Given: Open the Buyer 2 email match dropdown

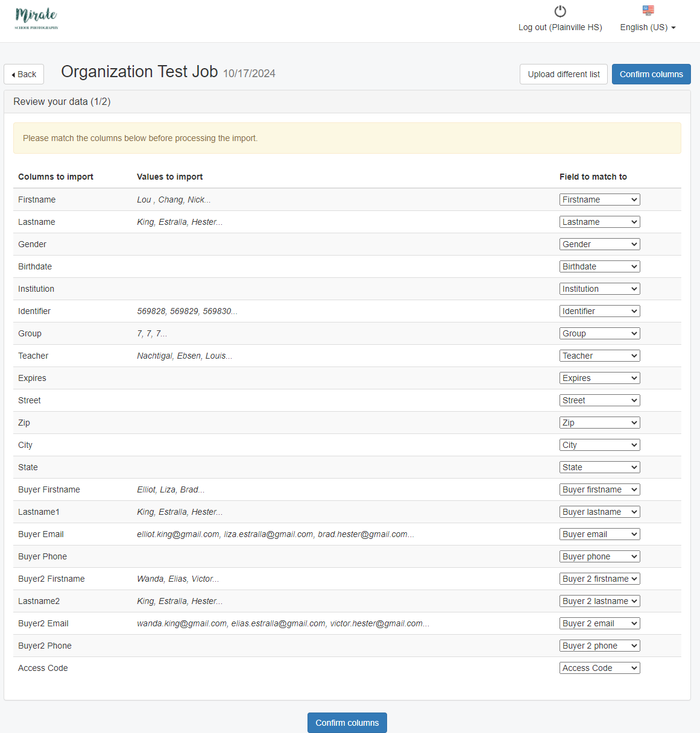Looking at the screenshot, I should (599, 623).
